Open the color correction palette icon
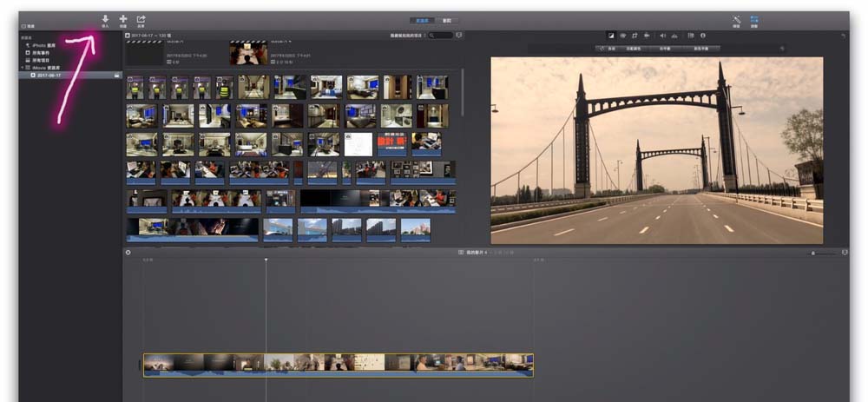The width and height of the screenshot is (868, 402). coord(622,36)
